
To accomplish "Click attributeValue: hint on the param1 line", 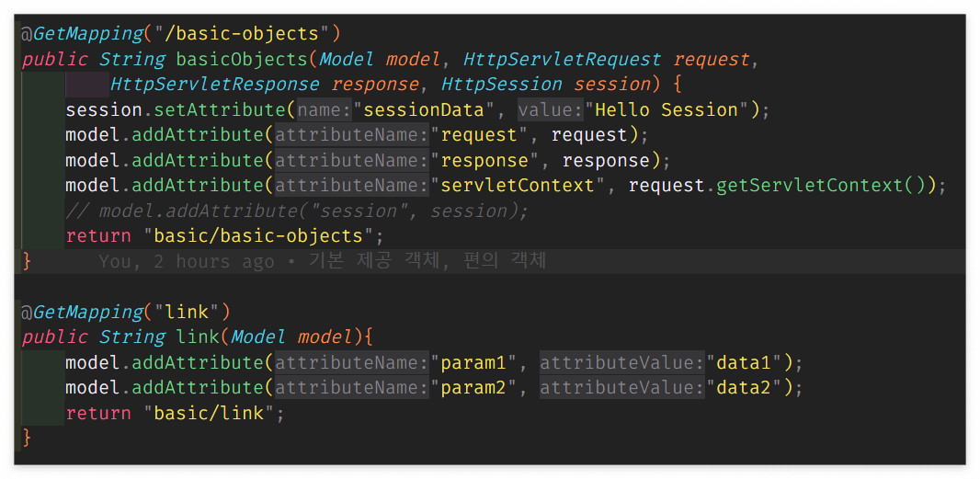I will pos(622,362).
